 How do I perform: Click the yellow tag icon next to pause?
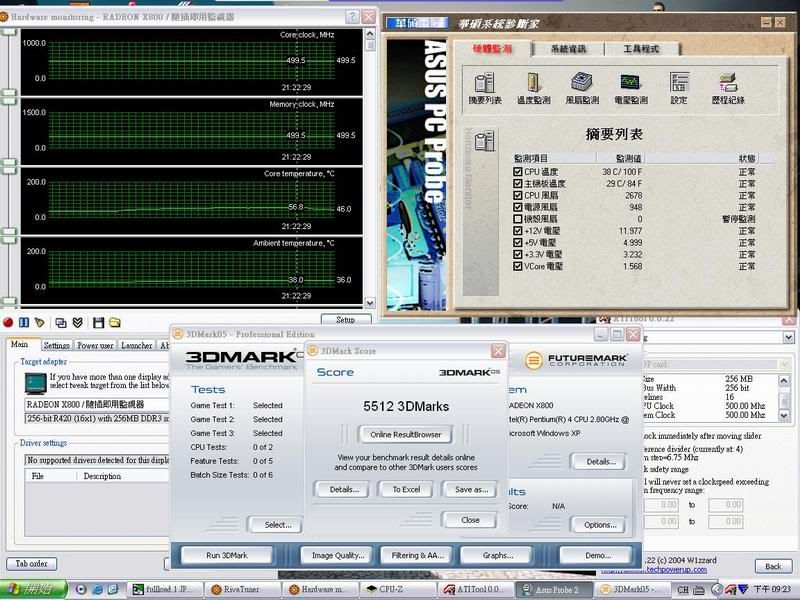pos(39,322)
